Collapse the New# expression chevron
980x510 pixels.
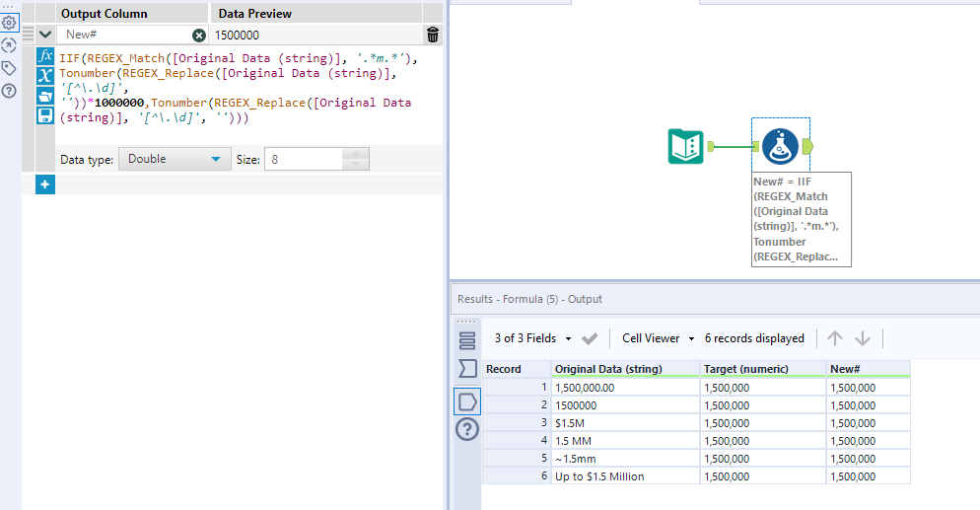[45, 35]
